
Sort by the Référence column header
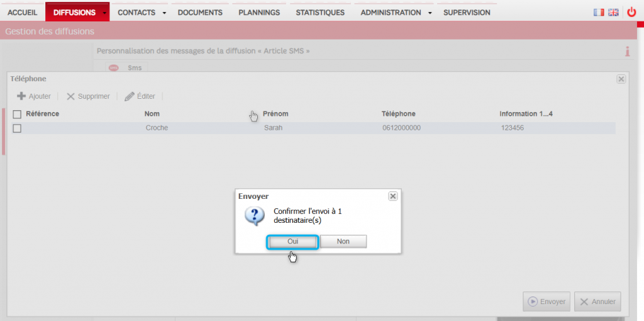tap(42, 114)
